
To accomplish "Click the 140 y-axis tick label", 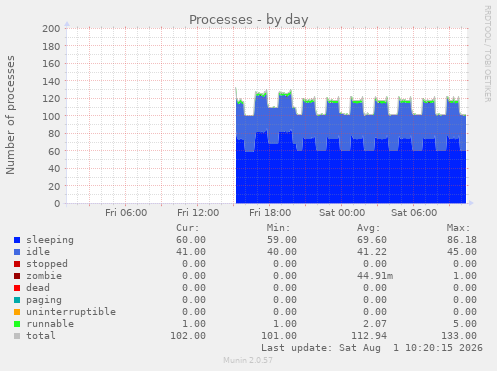I will 51,81.
